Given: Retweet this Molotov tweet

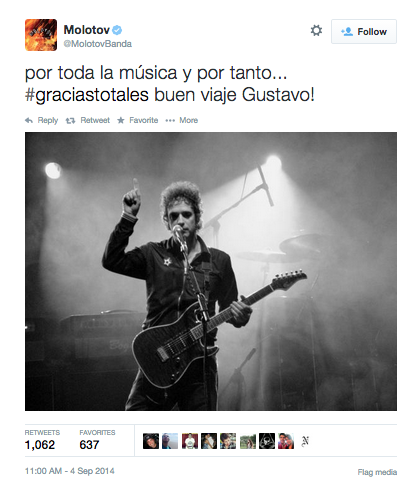Looking at the screenshot, I should tap(88, 120).
